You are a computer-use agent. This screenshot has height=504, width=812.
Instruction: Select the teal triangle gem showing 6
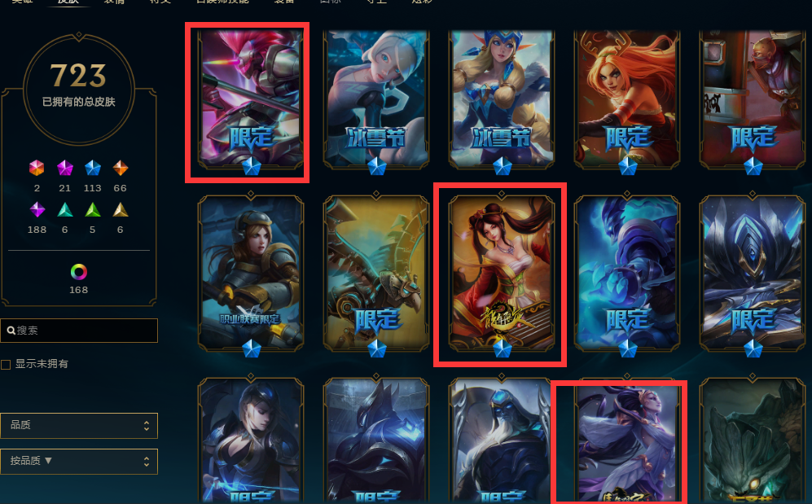(64, 209)
